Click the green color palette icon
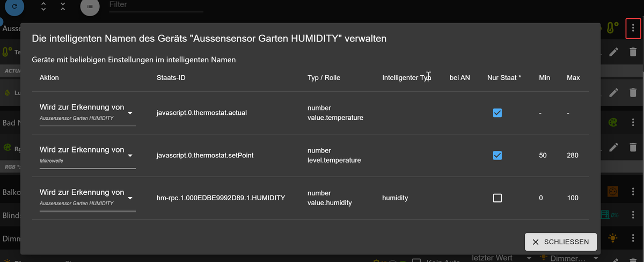Viewport: 644px width, 262px height. click(x=612, y=122)
